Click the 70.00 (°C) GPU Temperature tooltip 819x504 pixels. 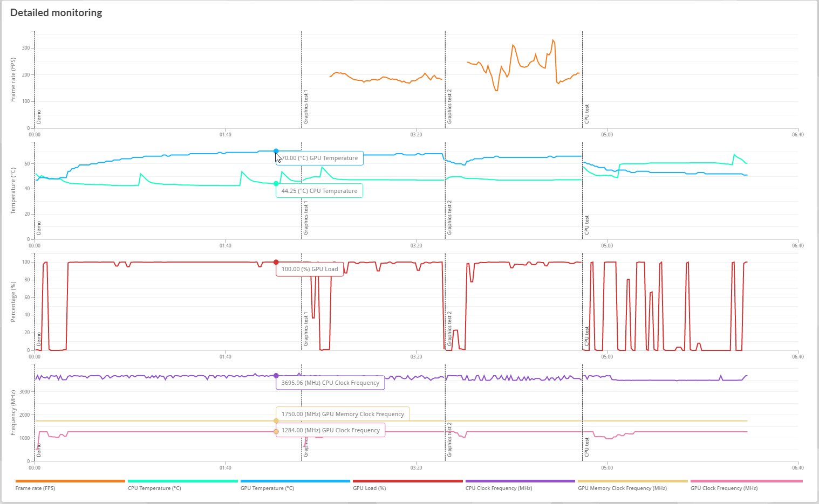coord(319,158)
